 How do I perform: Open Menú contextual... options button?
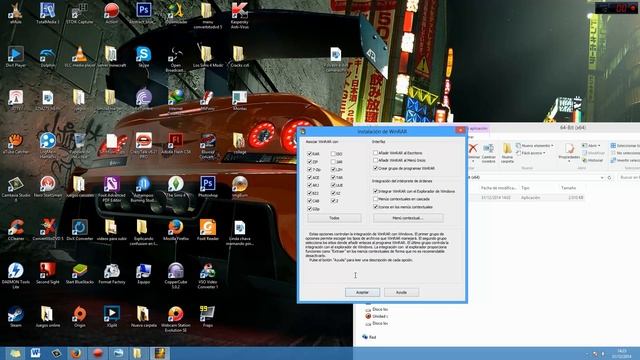pos(408,218)
